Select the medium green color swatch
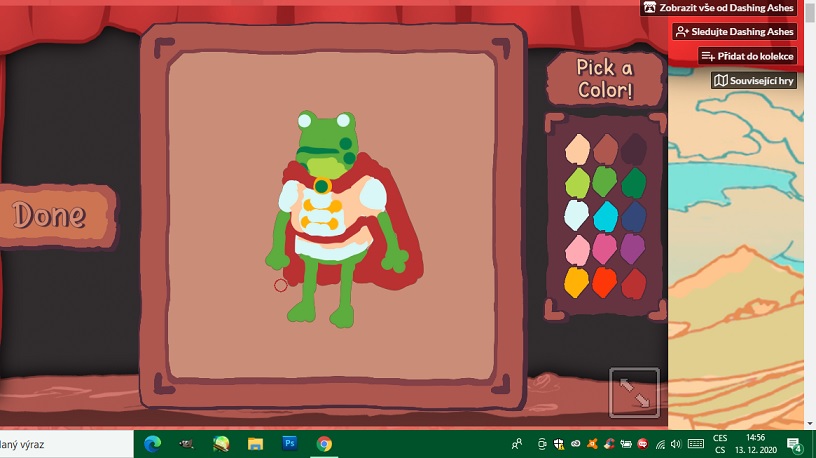 605,182
